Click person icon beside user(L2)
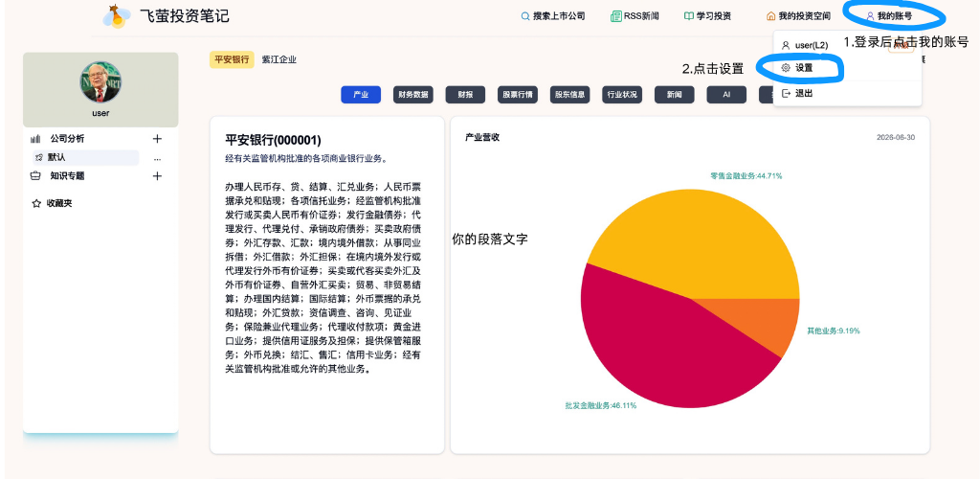Screen dimensions: 980x479 [787, 45]
